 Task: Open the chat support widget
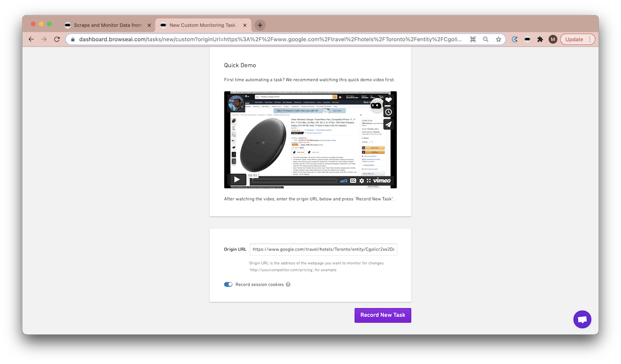582,319
